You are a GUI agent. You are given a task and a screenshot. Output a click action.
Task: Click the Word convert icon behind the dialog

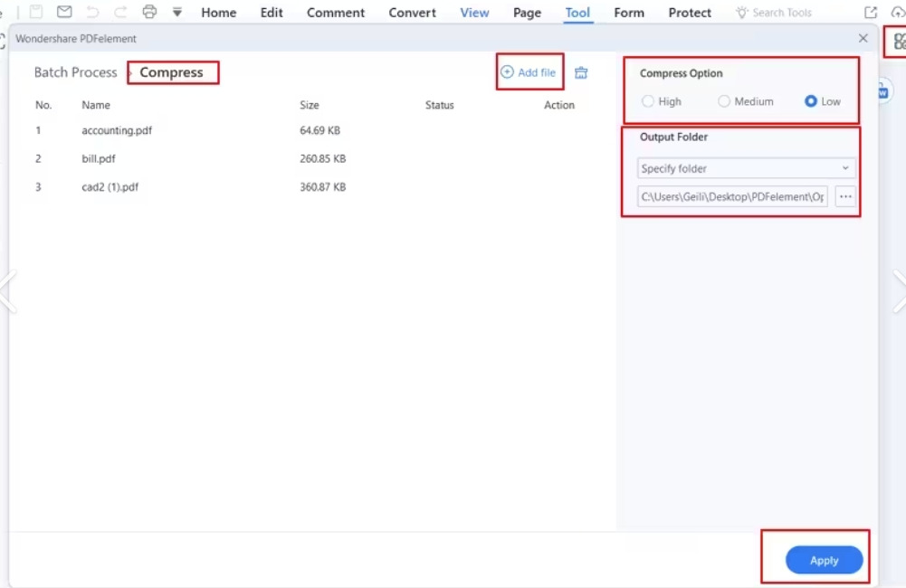(x=884, y=91)
